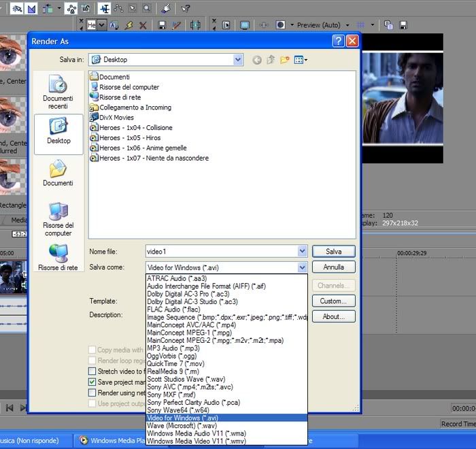Select the DivX Movies shortcut
The width and height of the screenshot is (476, 449).
point(112,117)
